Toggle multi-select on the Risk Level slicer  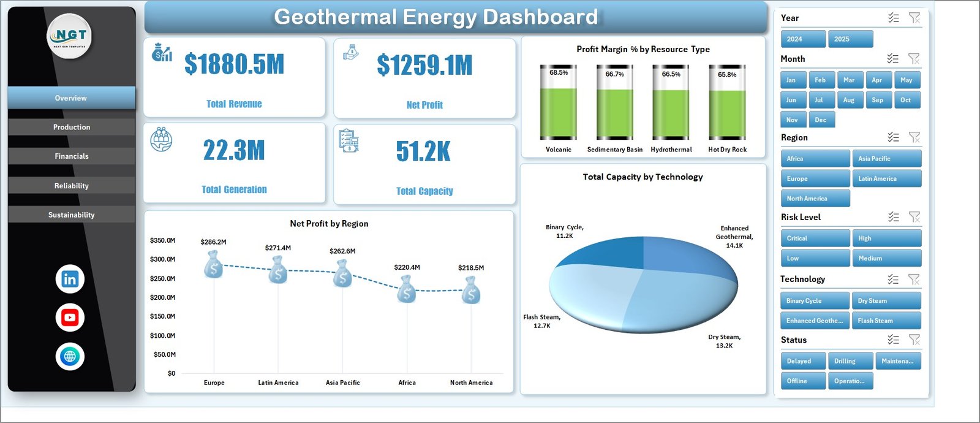[894, 217]
